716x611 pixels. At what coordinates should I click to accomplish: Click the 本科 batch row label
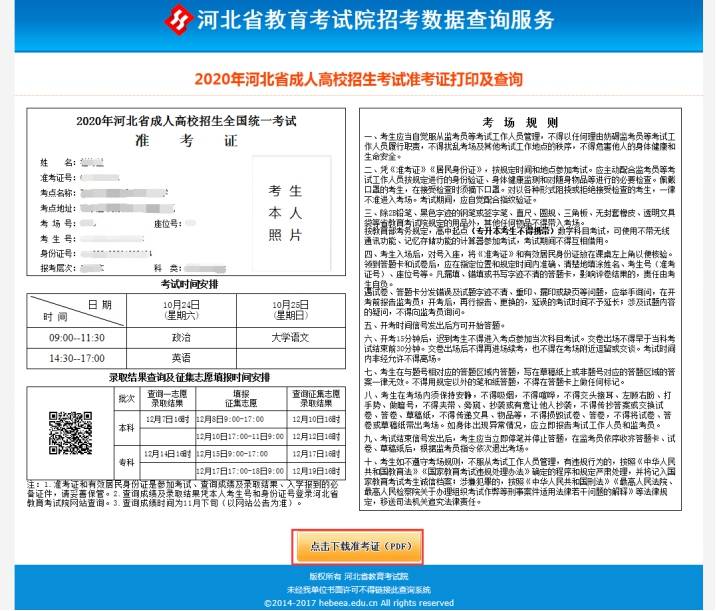tap(126, 428)
